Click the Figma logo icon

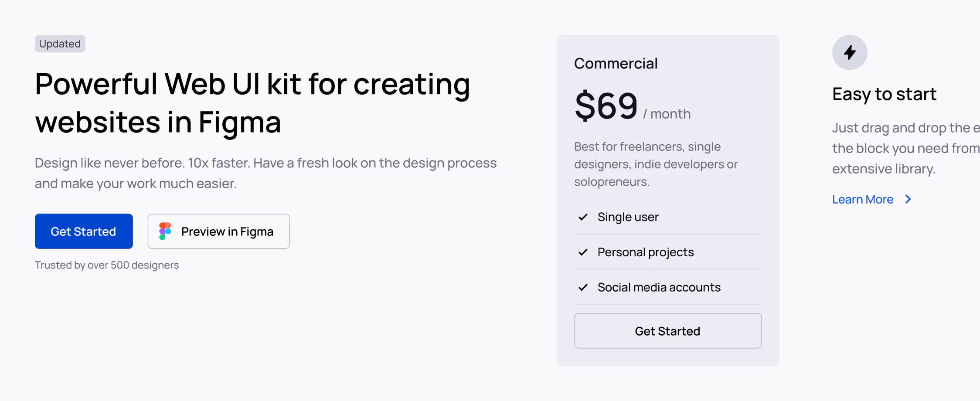[x=165, y=231]
